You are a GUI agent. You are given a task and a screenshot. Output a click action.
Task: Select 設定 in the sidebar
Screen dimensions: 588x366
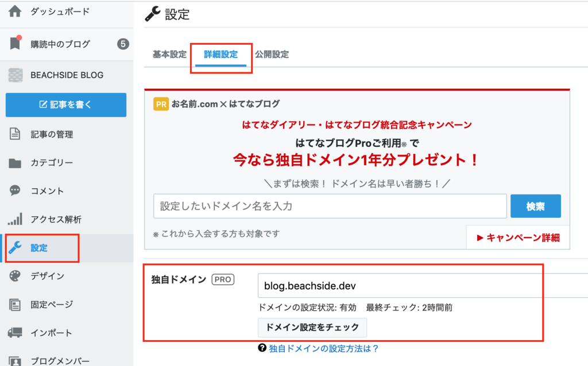[x=39, y=248]
